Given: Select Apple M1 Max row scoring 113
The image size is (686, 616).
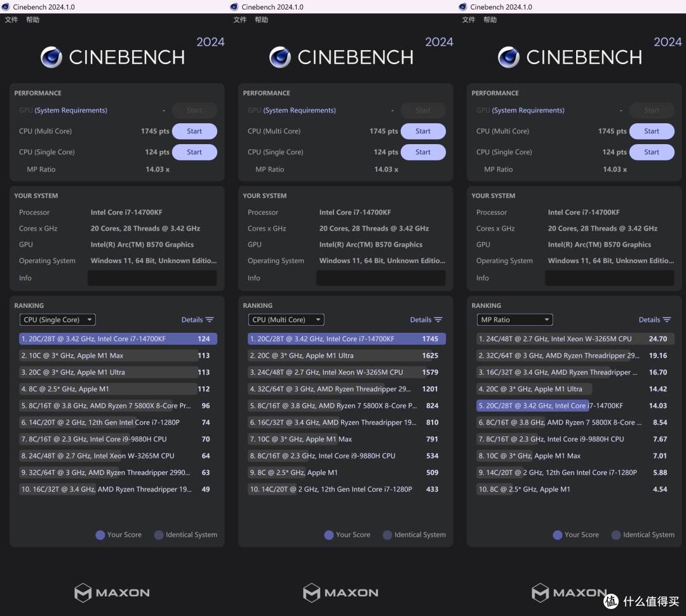Looking at the screenshot, I should click(x=118, y=356).
